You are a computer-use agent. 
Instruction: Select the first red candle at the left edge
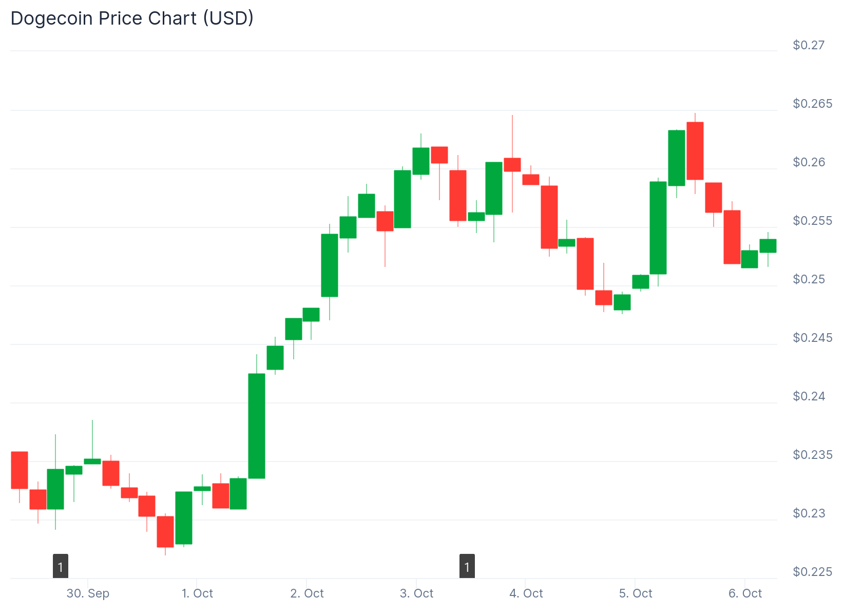20,470
